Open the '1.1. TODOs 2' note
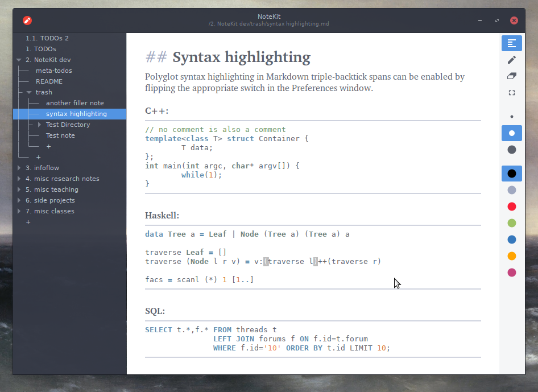 coord(47,38)
